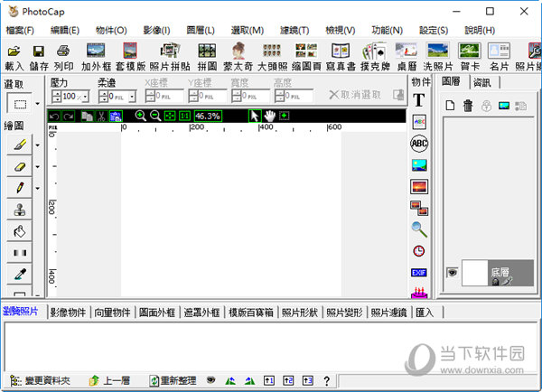Toggle the fit-to-window view button
This screenshot has width=542, height=392.
[170, 116]
